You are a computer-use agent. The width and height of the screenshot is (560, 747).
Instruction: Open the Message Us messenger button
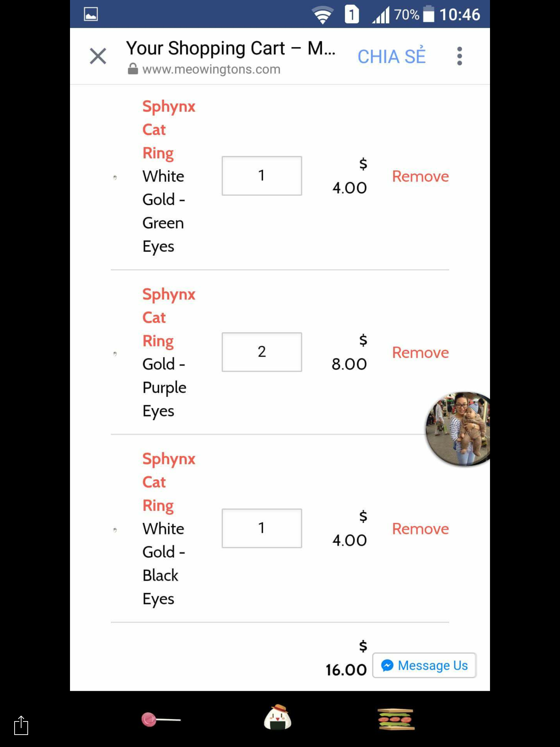(x=424, y=665)
